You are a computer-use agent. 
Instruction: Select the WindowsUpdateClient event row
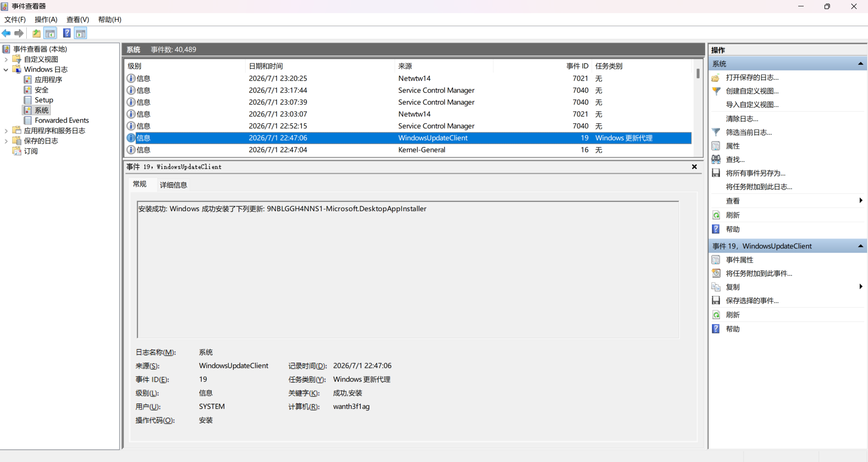tap(409, 138)
